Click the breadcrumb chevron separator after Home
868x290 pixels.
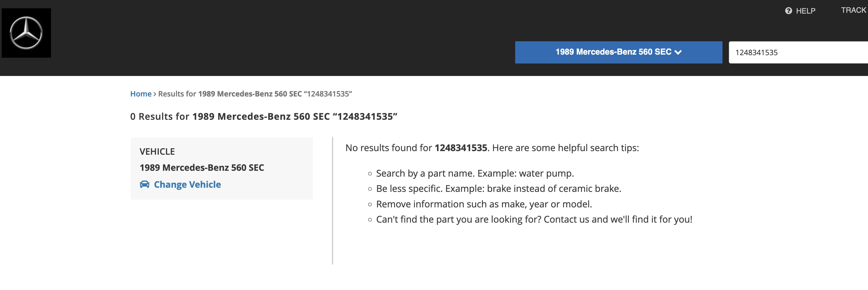click(x=155, y=94)
